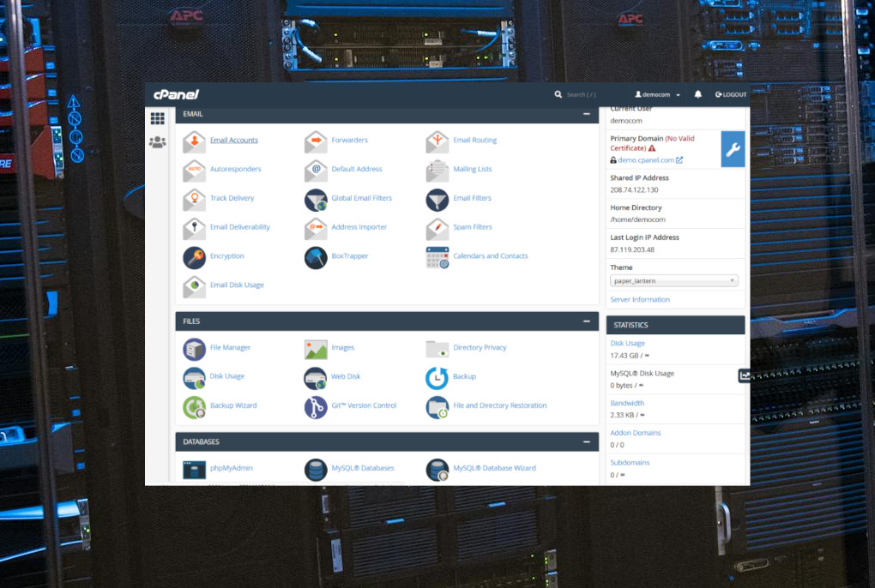Open the File Manager icon
This screenshot has width=875, height=588.
pos(194,349)
